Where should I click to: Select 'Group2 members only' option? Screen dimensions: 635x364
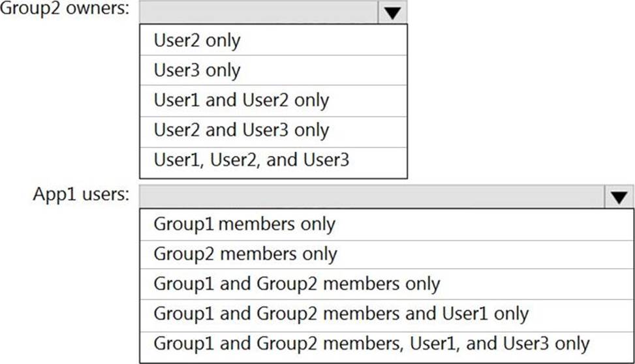point(245,254)
